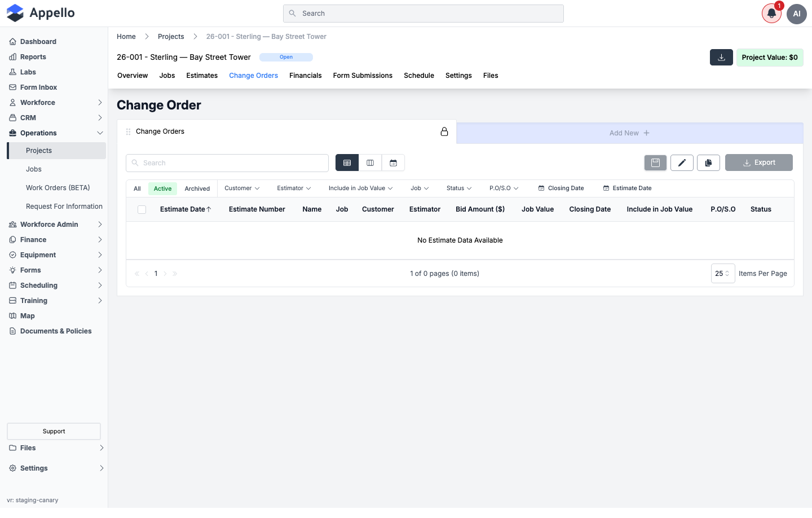Open the Customer filter dropdown
812x518 pixels.
242,188
